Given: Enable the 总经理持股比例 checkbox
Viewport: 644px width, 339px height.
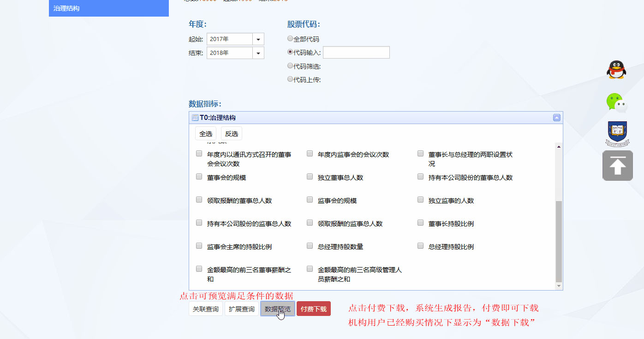Looking at the screenshot, I should click(x=421, y=246).
